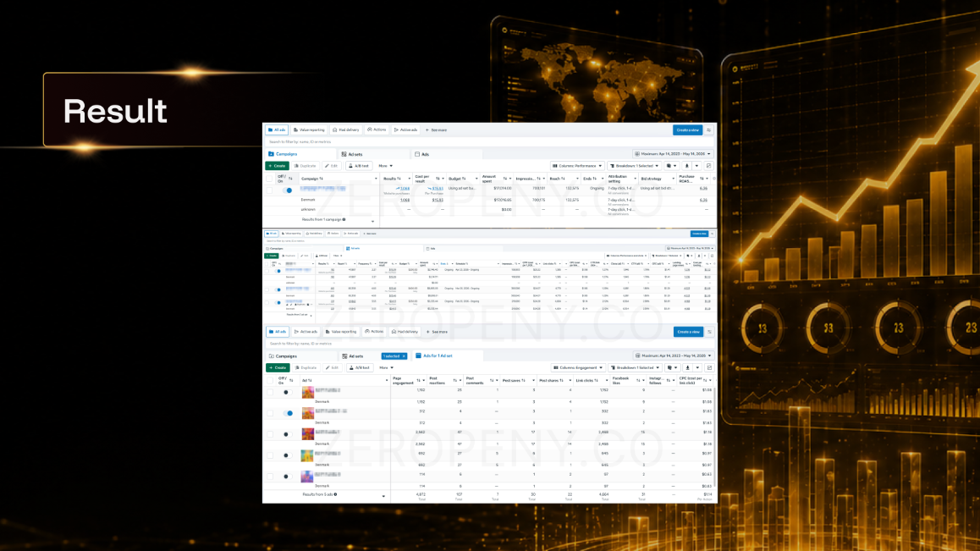Click the Ad sets grid icon tab in top panel
Viewport: 980px width, 551px height.
pyautogui.click(x=352, y=154)
